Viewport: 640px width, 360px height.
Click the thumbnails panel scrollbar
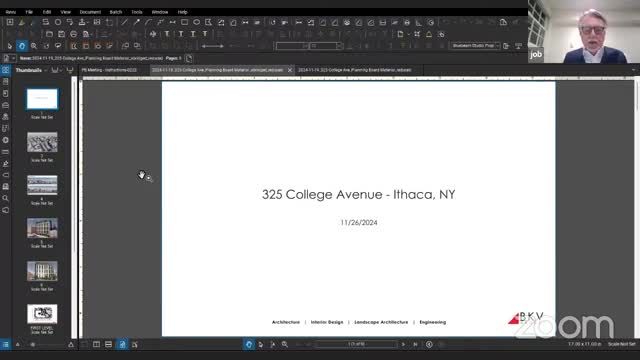coord(74,206)
